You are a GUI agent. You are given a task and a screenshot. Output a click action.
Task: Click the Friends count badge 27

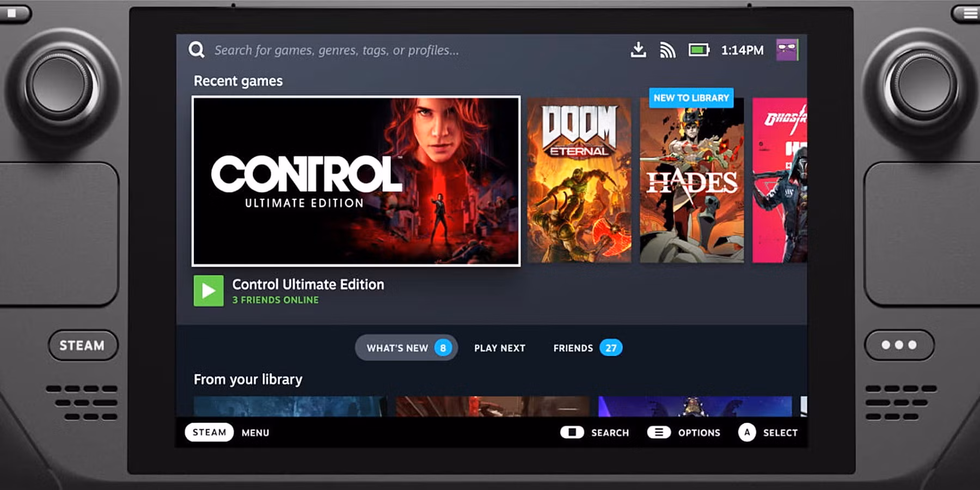point(611,348)
